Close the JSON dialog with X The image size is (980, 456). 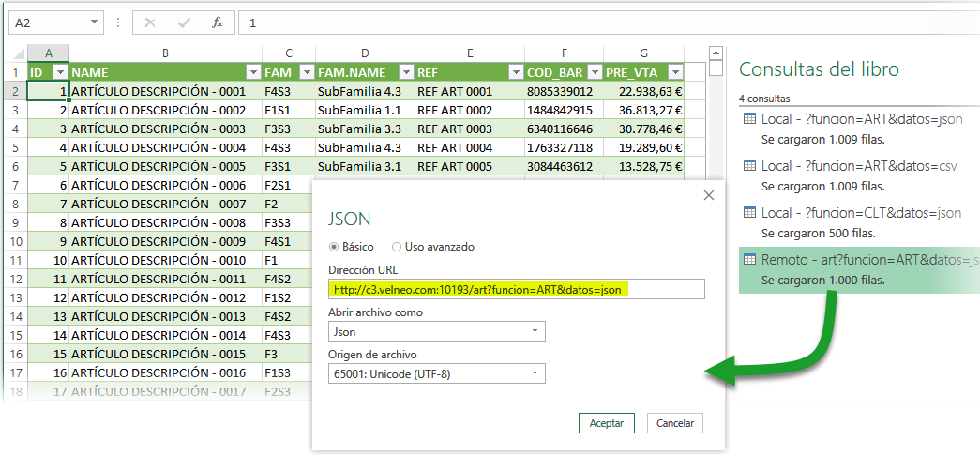(709, 195)
